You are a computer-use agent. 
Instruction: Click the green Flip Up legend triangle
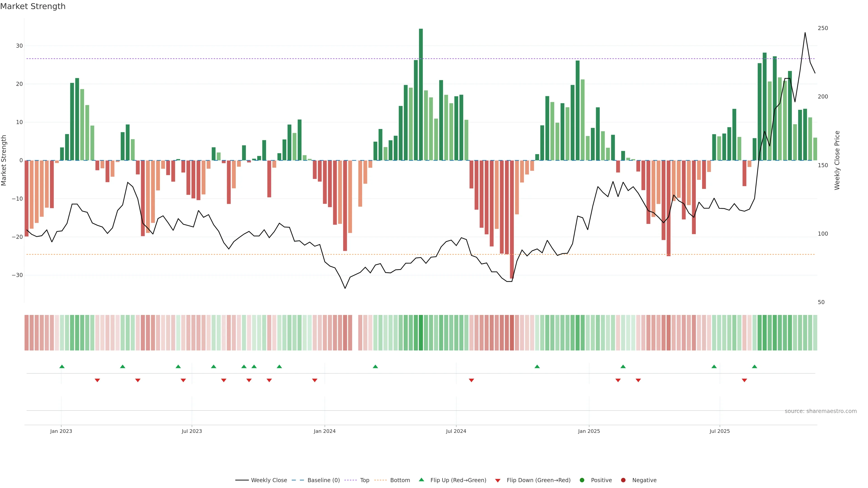point(421,480)
